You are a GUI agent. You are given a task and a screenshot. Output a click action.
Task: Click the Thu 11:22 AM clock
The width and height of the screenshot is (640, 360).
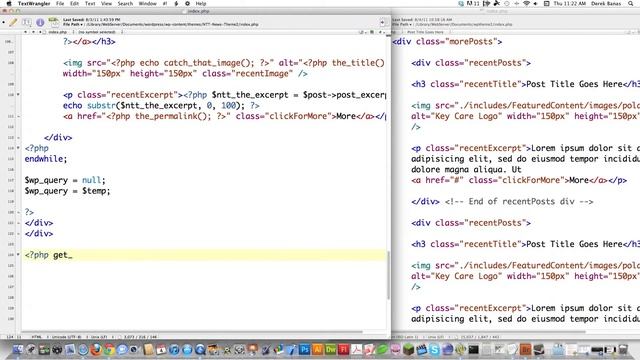point(569,3)
